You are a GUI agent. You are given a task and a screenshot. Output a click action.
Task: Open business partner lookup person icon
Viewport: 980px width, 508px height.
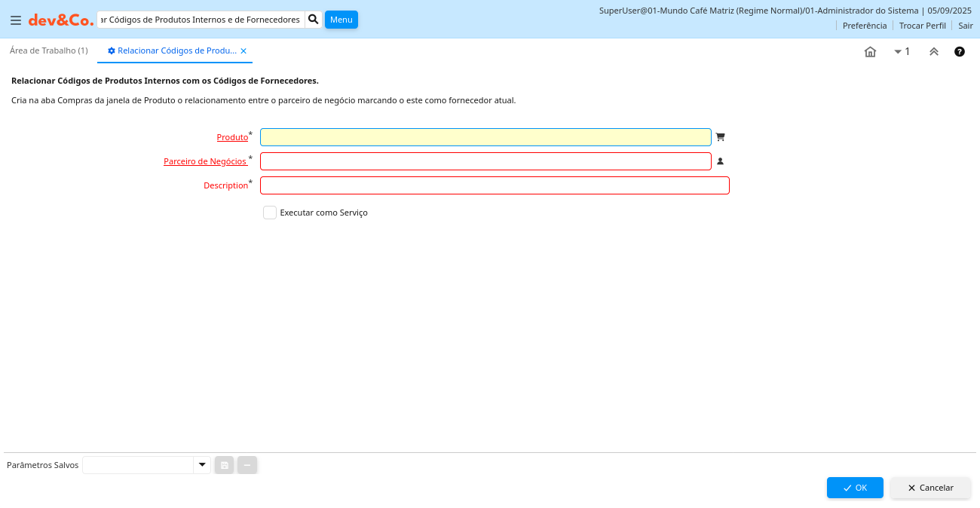coord(720,161)
